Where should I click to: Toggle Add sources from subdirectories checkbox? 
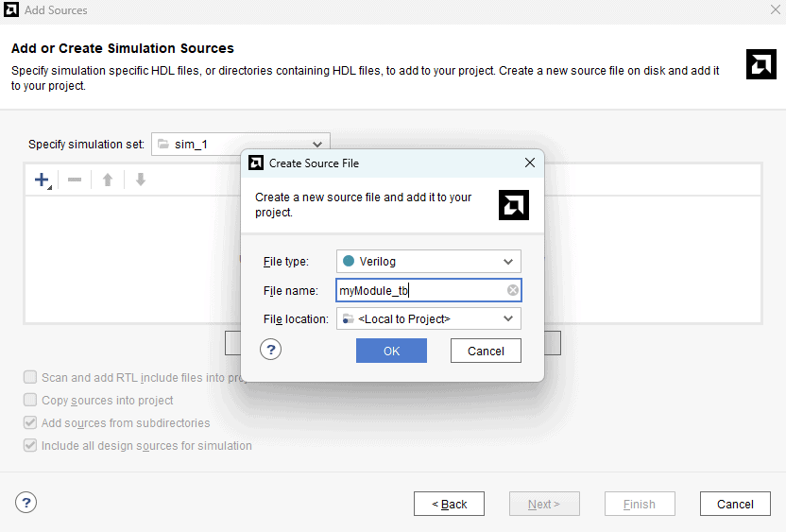pos(31,422)
